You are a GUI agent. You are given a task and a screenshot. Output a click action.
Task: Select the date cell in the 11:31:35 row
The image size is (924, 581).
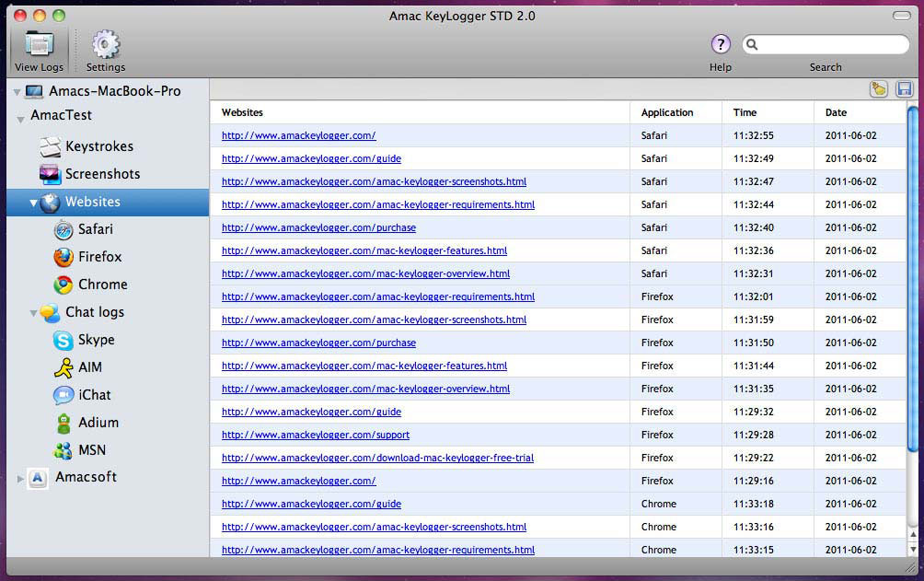coord(851,389)
